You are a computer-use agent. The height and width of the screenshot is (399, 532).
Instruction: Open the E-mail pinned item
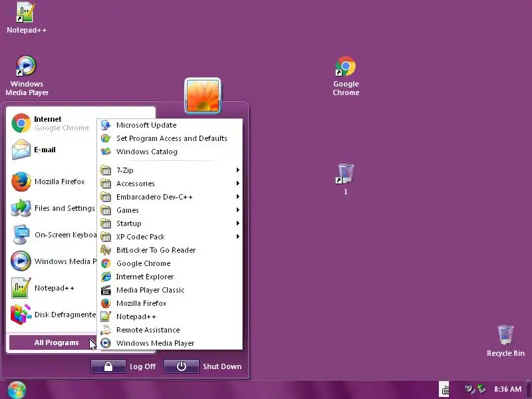pyautogui.click(x=51, y=150)
